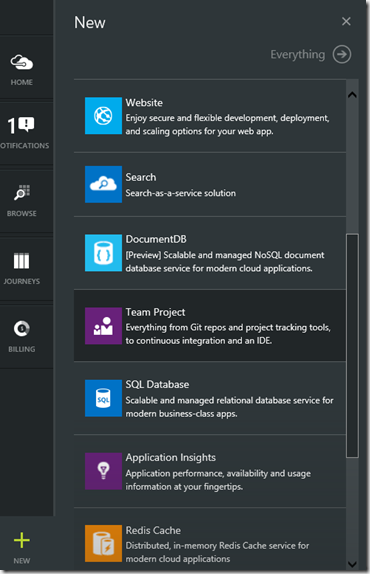Open the Notifications alert icon
Screen dimensions: 370x574
pos(21,125)
